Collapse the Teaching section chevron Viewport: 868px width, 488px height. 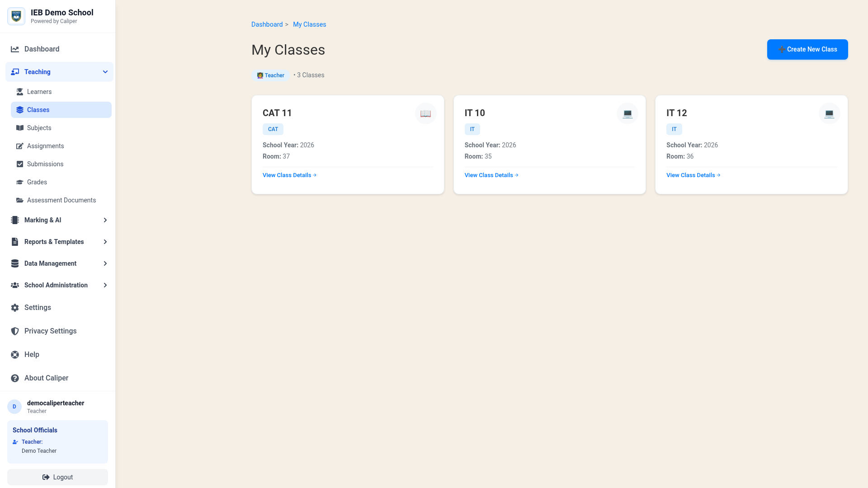pyautogui.click(x=105, y=72)
